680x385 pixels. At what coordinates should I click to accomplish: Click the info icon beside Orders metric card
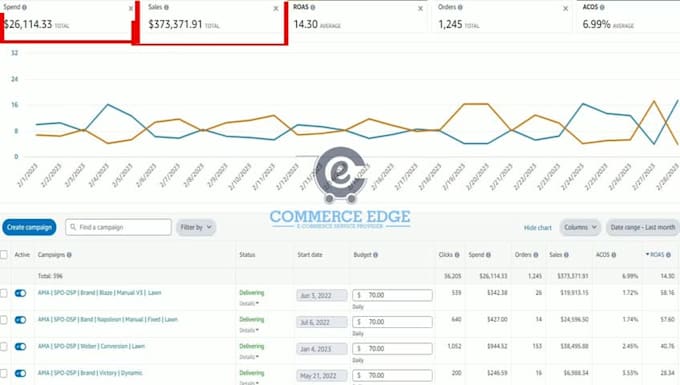pos(460,7)
